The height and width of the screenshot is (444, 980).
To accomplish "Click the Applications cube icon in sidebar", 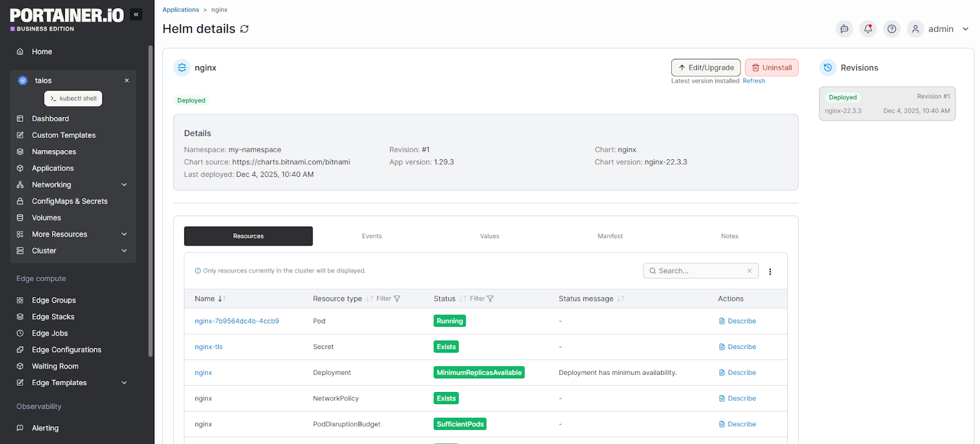I will click(20, 168).
